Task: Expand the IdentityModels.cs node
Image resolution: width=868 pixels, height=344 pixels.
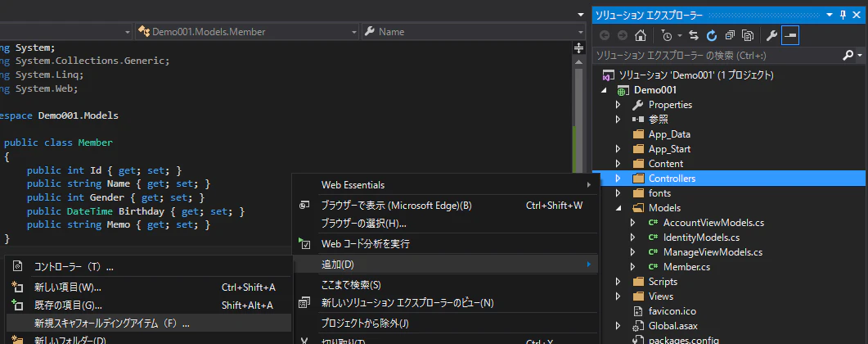Action: (633, 237)
